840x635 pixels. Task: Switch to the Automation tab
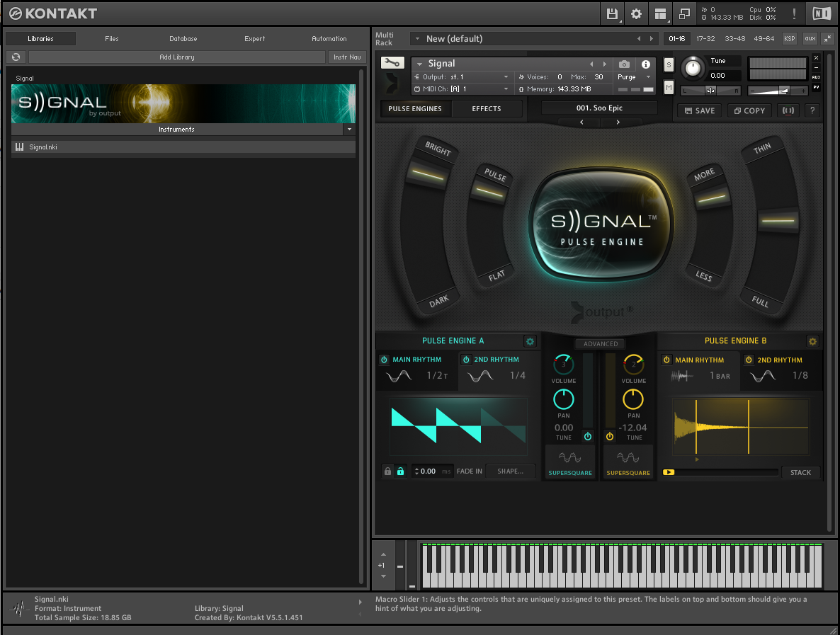[329, 38]
